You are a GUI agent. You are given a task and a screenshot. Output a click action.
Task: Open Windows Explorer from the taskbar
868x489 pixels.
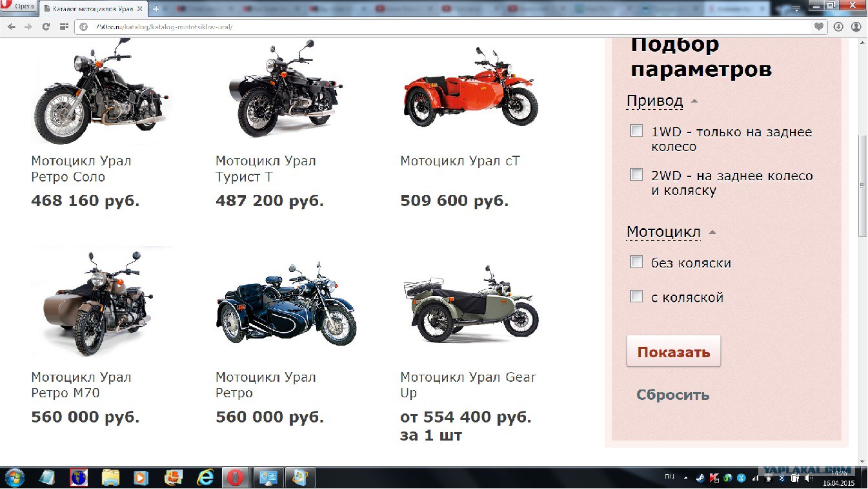pos(110,478)
